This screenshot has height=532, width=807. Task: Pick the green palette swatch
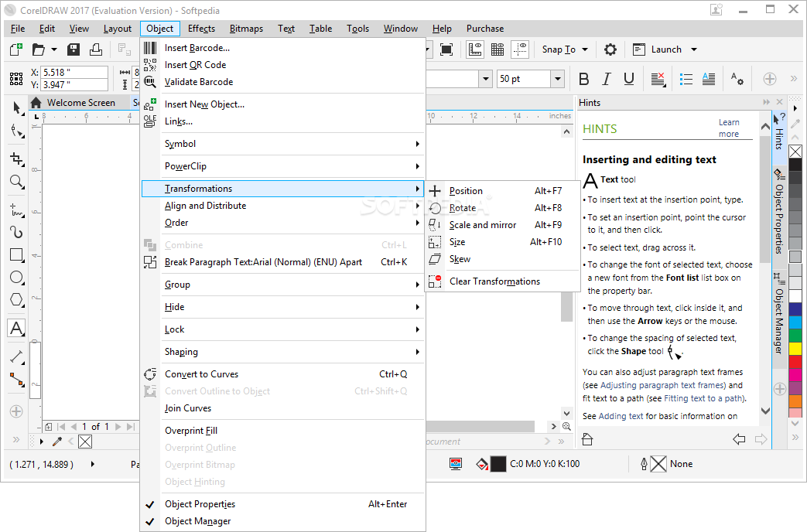click(795, 335)
